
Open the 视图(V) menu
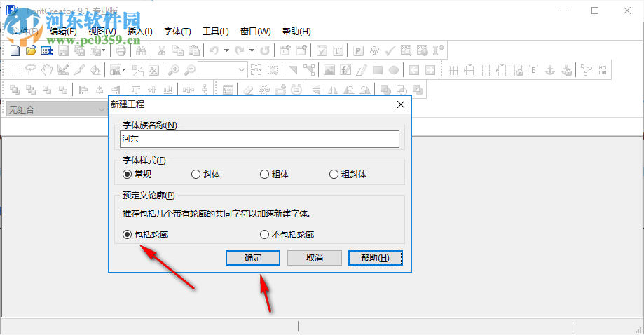click(x=102, y=32)
